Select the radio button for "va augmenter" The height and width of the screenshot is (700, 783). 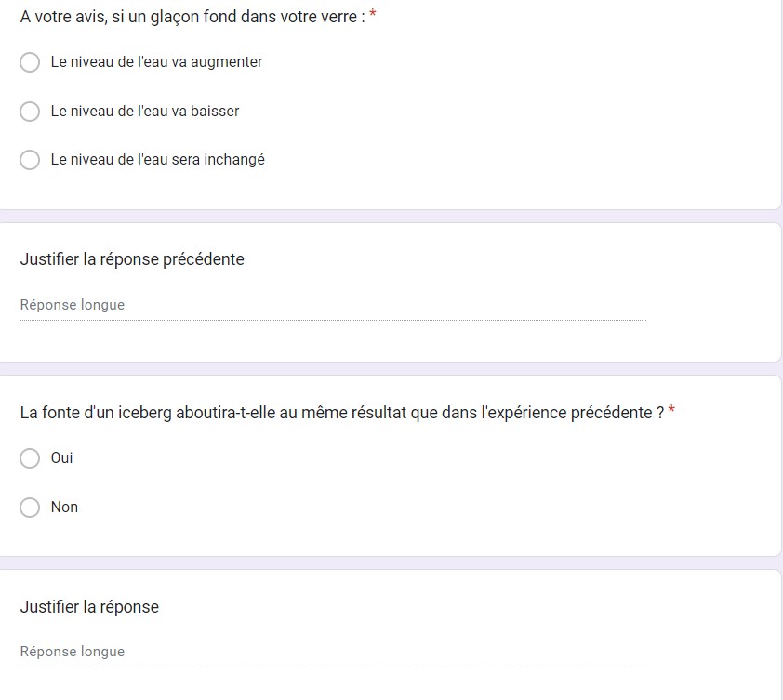tap(30, 62)
